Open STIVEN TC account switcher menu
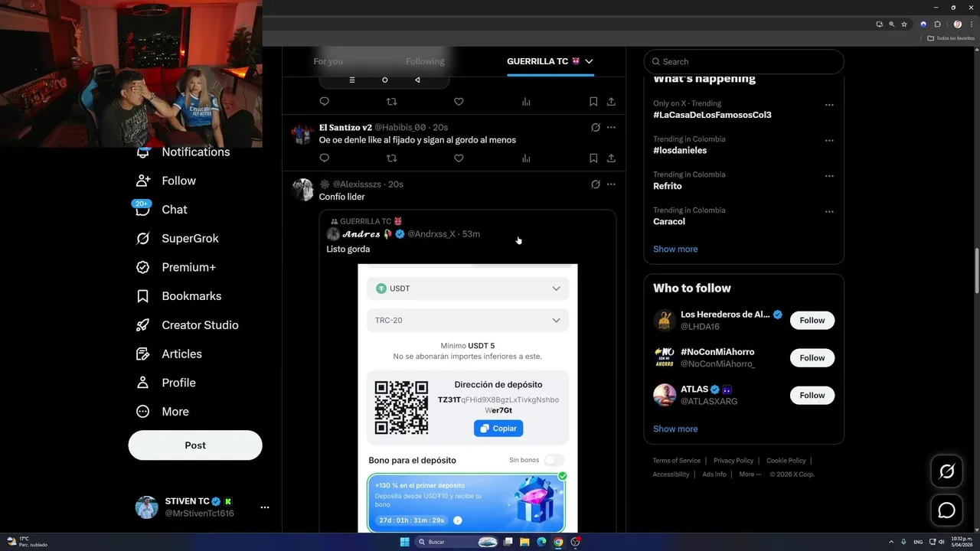The image size is (980, 551). click(x=264, y=507)
